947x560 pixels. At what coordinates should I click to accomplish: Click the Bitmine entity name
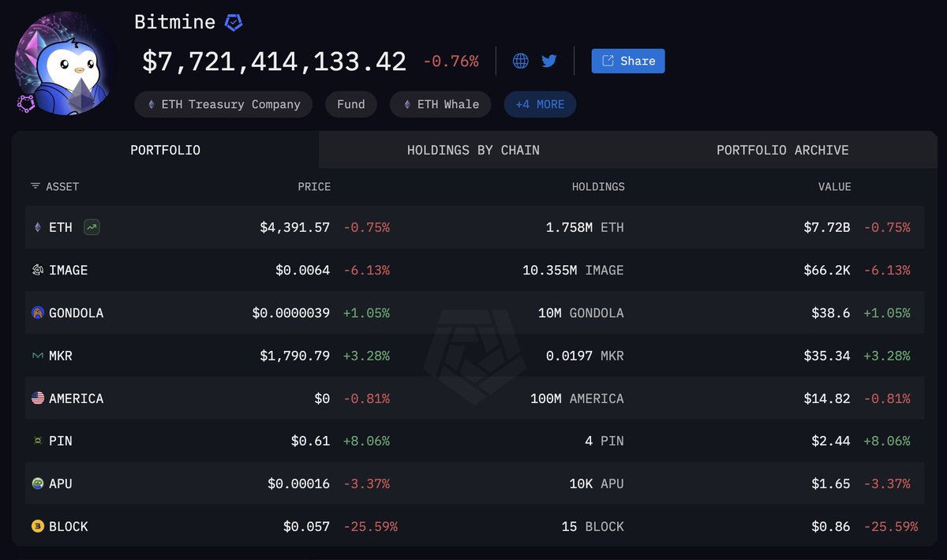pos(175,22)
